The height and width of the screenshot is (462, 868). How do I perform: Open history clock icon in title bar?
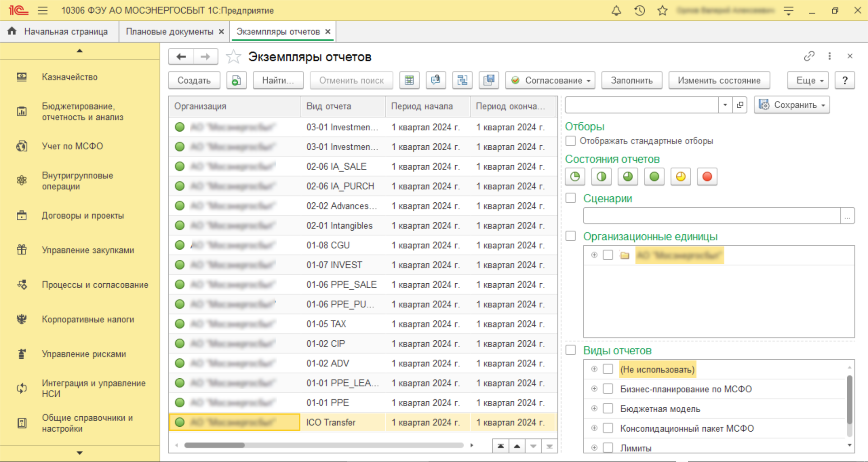point(639,10)
